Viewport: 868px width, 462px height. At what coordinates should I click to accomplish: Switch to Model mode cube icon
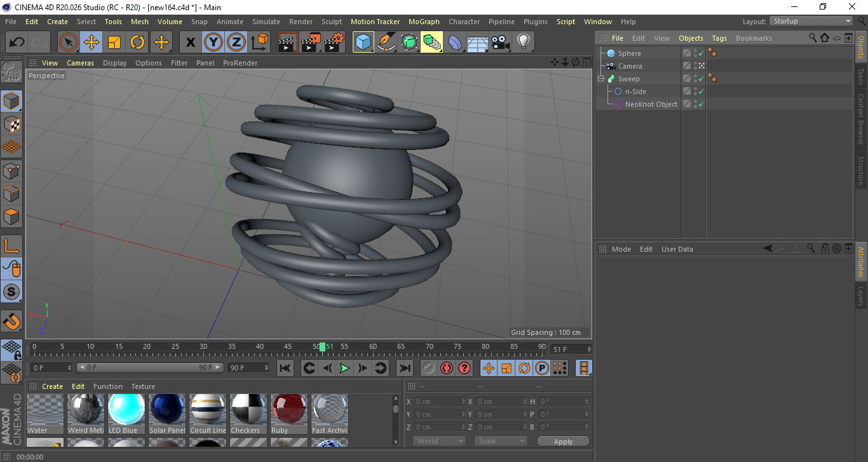coord(11,101)
